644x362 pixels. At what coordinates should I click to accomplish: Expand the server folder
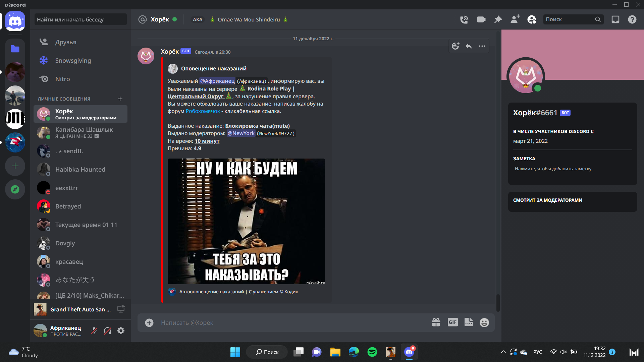(x=15, y=49)
